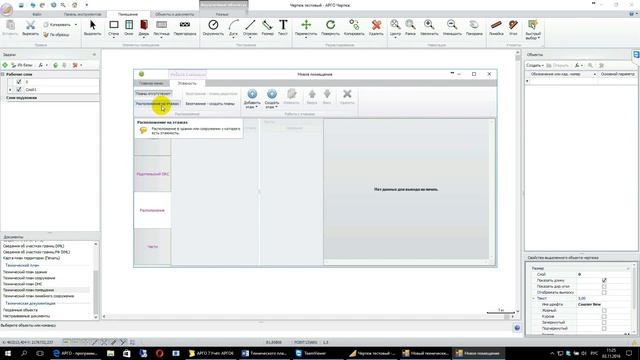Toggle the Курсив font checkbox

pos(604,316)
